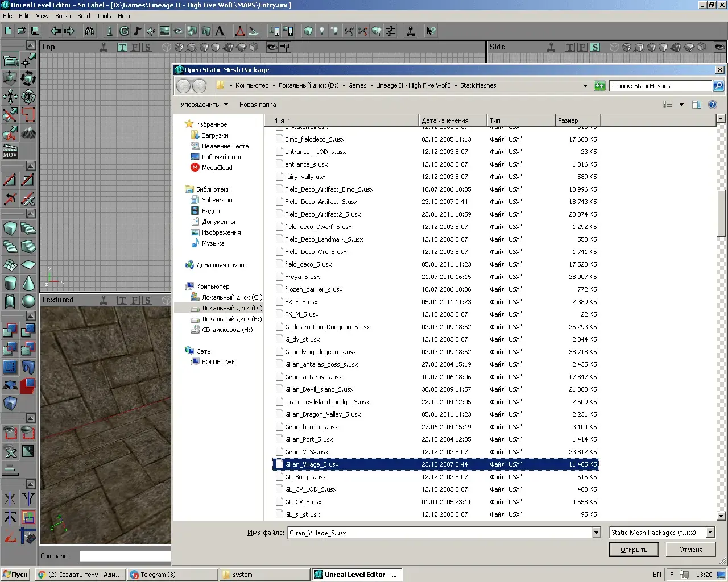728x582 pixels.
Task: Click the Отмена button
Action: click(x=690, y=550)
